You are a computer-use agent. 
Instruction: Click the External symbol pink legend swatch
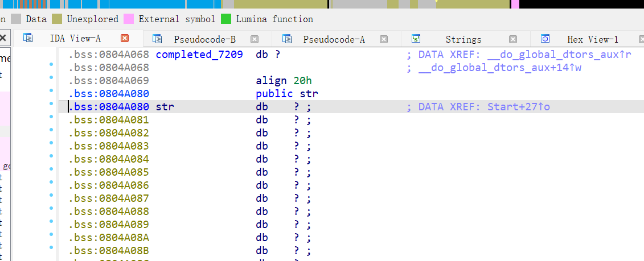click(129, 19)
